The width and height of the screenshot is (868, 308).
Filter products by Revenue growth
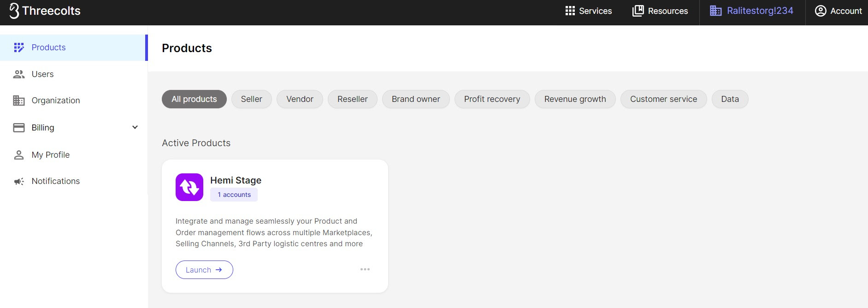575,99
